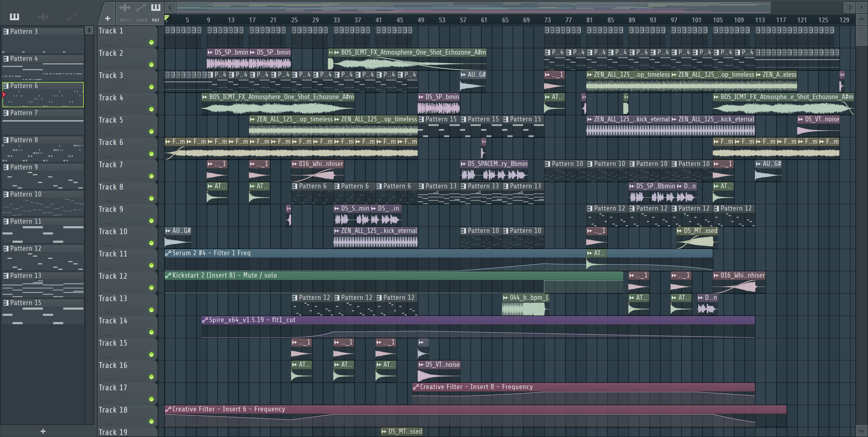
Task: Select the ZEN_ALL_125 kick_eternal clip on Track 10
Action: 375,238
